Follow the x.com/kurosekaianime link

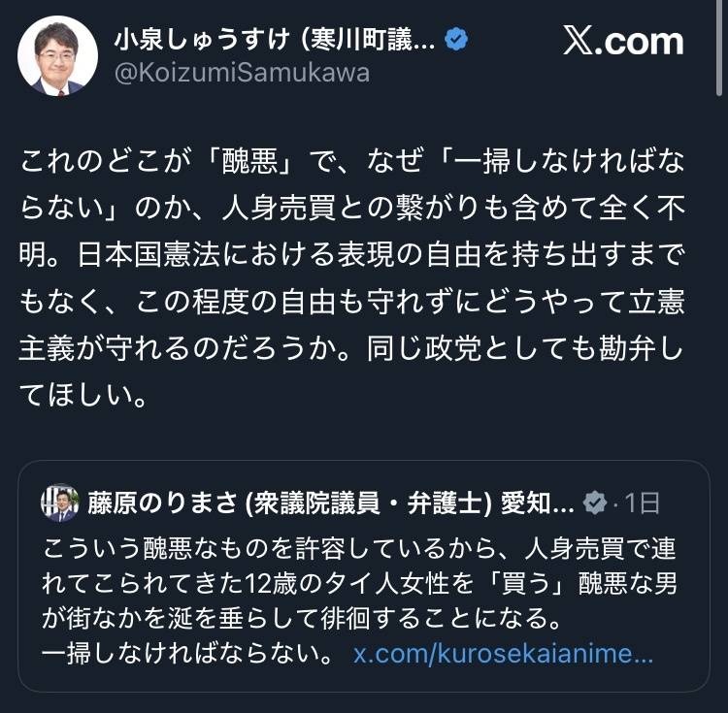coord(503,653)
